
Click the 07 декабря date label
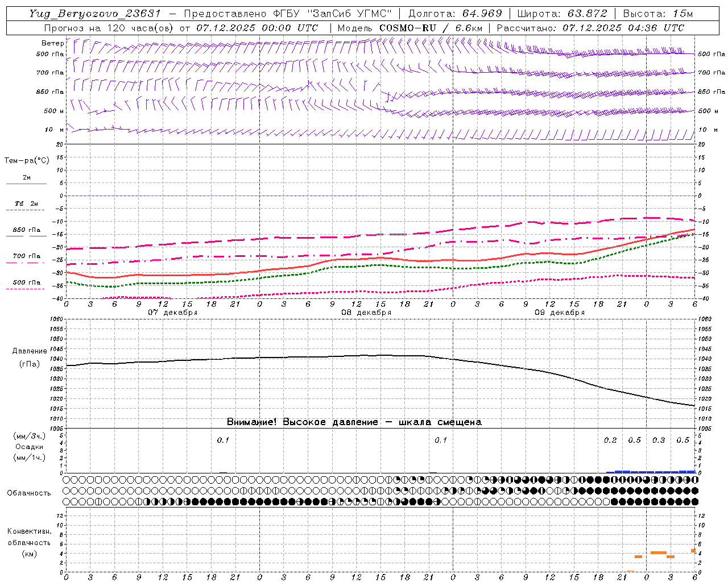(173, 313)
